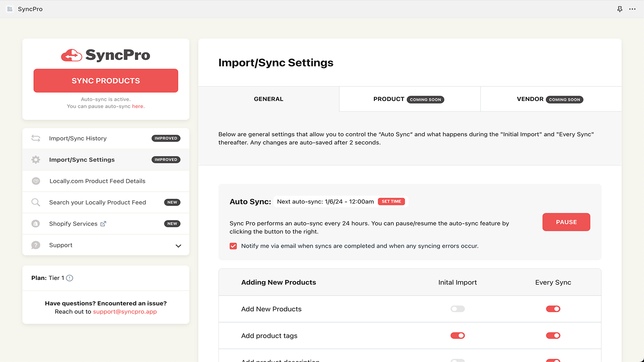Click the Locally.com Product Feed icon

click(x=36, y=181)
